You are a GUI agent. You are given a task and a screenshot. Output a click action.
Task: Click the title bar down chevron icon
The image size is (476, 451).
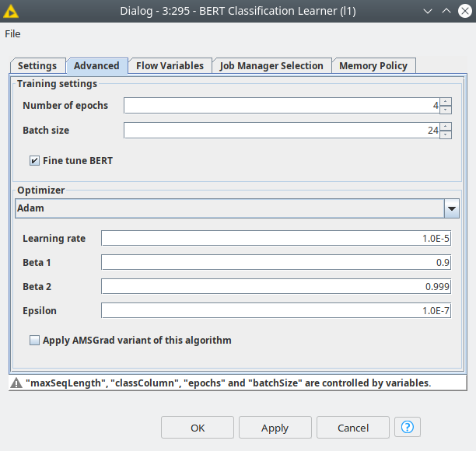coord(428,11)
